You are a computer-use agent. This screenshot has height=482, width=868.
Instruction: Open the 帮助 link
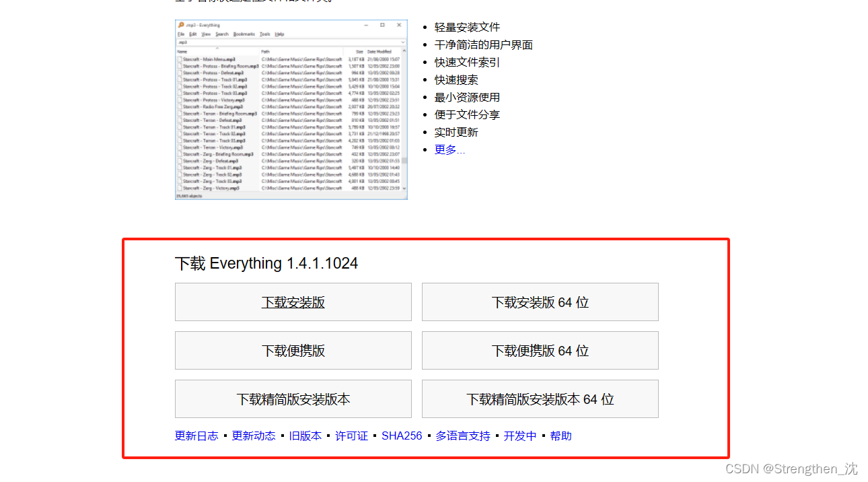[560, 436]
